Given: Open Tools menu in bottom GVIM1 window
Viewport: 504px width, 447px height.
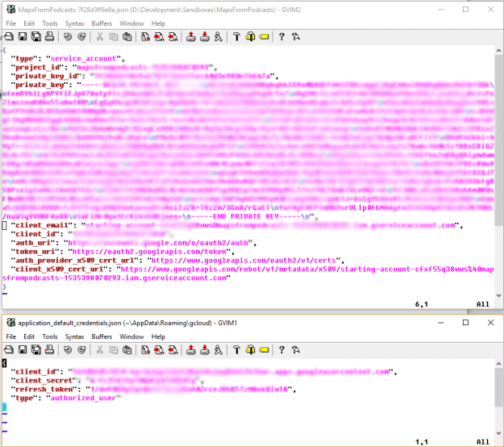Looking at the screenshot, I should coord(50,336).
